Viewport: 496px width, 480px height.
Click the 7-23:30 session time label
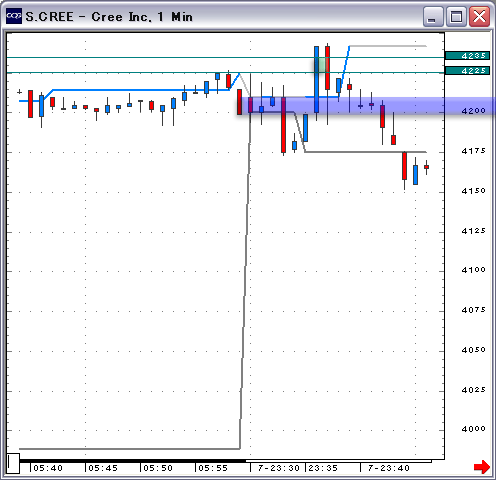tap(279, 468)
